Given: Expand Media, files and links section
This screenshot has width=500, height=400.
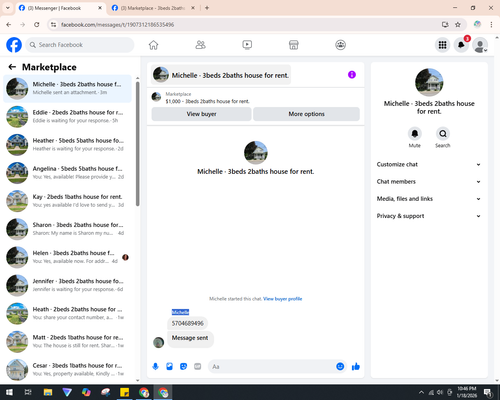Looking at the screenshot, I should [x=429, y=199].
